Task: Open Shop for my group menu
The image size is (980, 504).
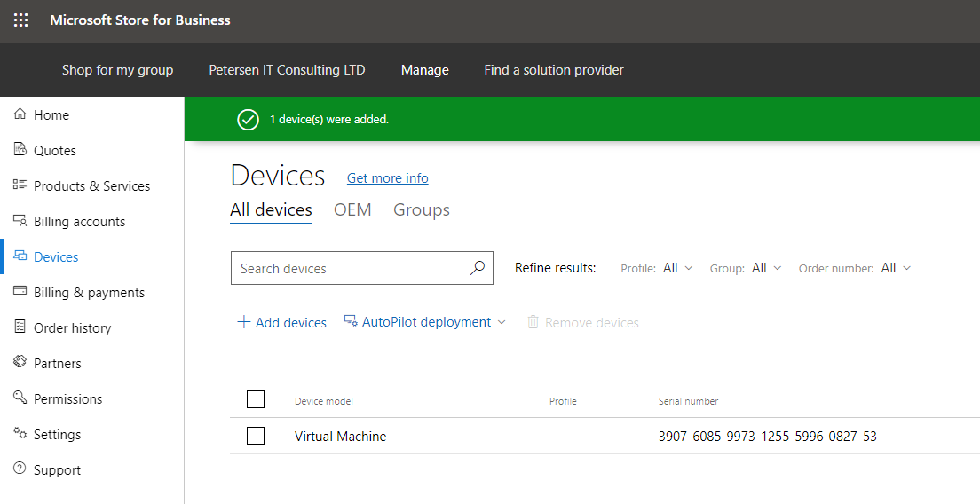Action: point(117,70)
